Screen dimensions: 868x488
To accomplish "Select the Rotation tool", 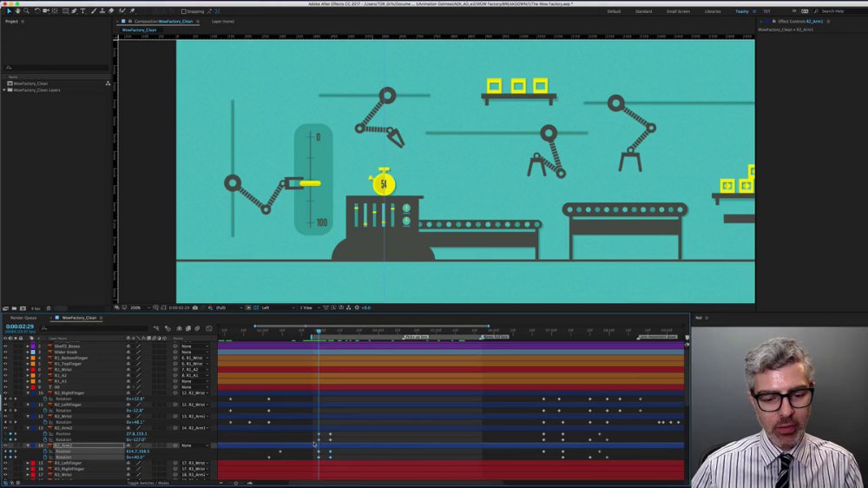I will 37,11.
